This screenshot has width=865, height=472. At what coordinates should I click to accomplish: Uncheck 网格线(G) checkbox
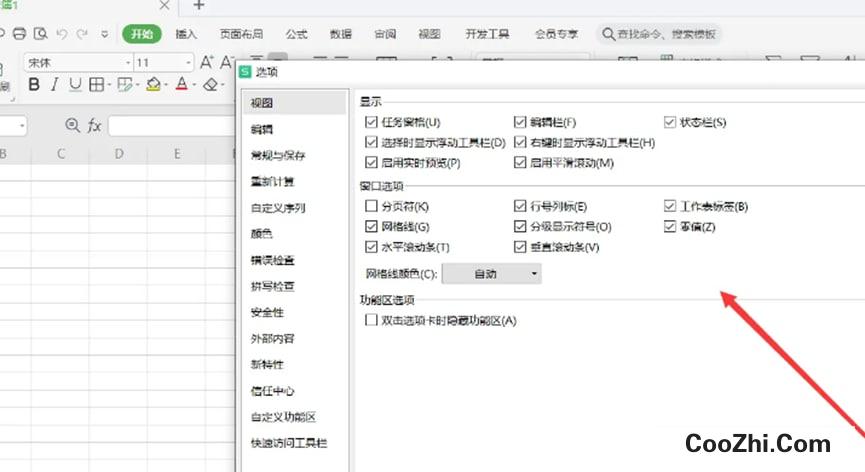click(x=371, y=226)
